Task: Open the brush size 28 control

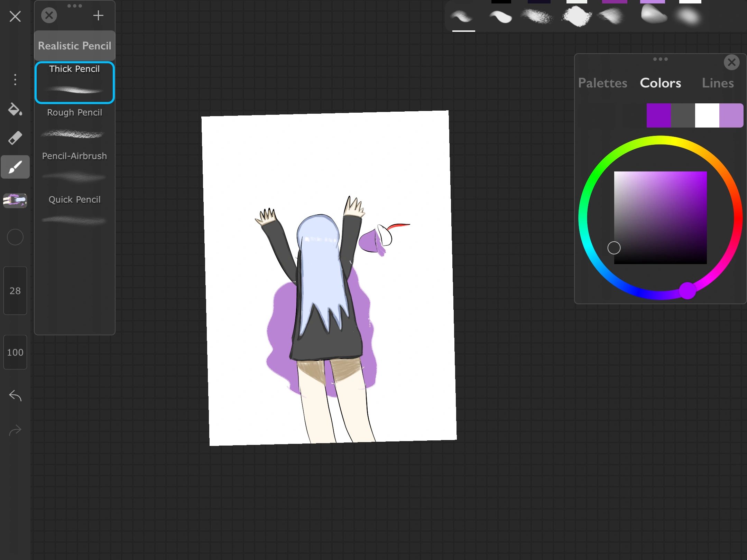Action: [15, 291]
